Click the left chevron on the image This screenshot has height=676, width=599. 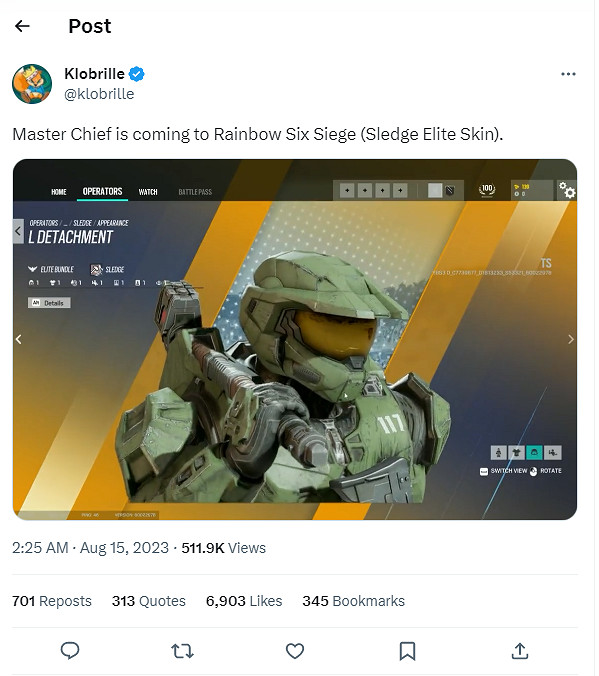click(19, 339)
